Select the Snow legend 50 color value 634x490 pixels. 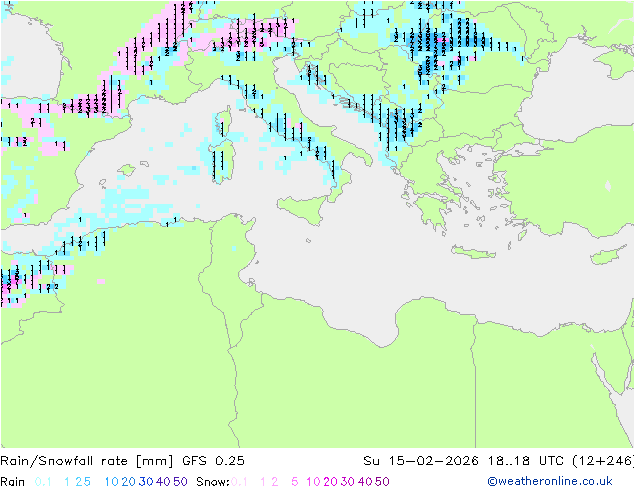click(x=382, y=482)
